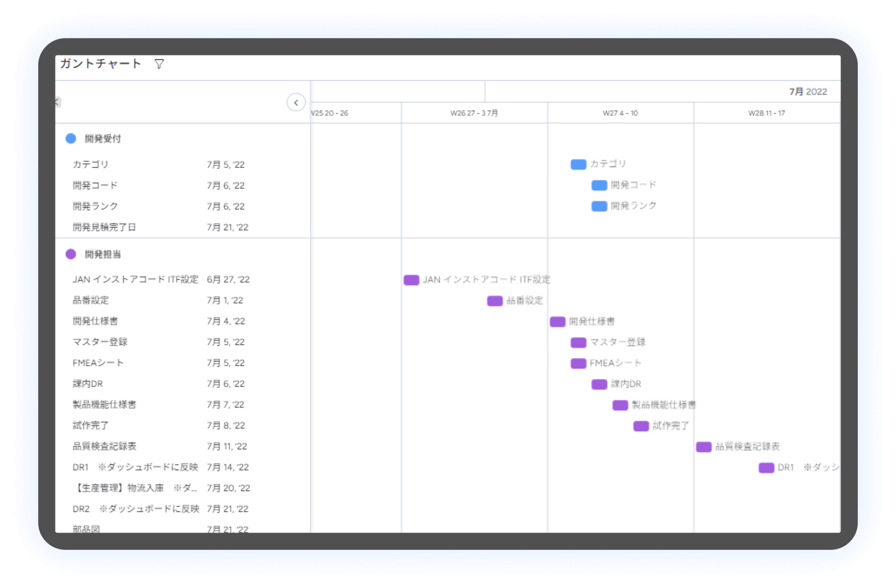Viewport: 896px width, 588px height.
Task: Select the カテゴリ row in the task list
Action: 182,165
